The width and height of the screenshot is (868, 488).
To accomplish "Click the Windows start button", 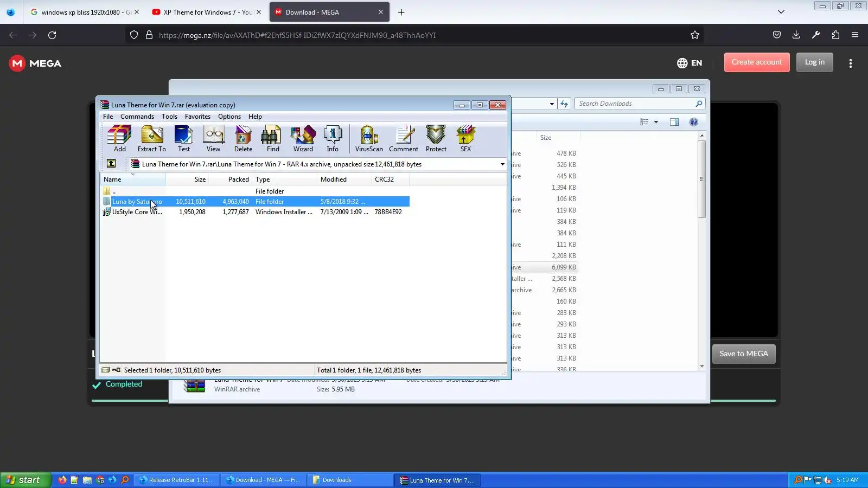I will 25,480.
